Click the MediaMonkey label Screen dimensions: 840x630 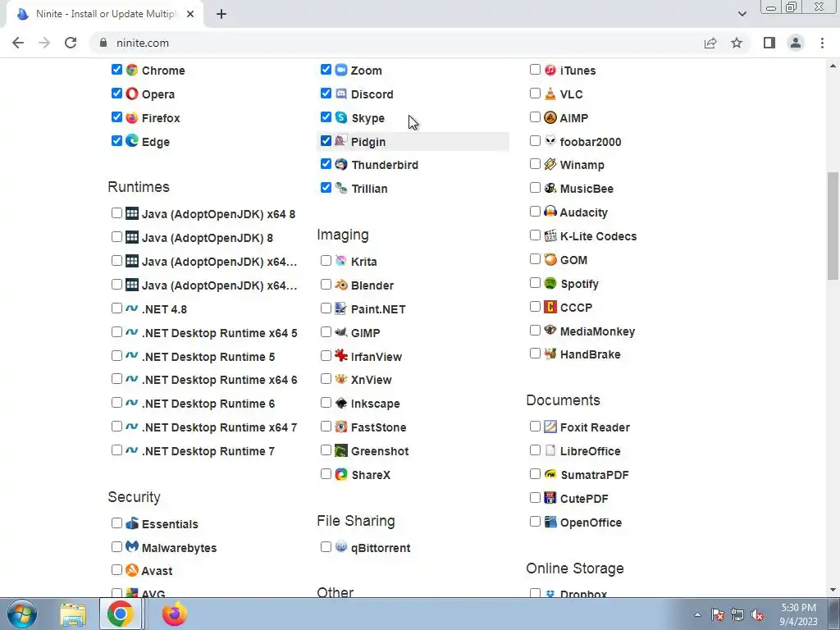click(597, 331)
